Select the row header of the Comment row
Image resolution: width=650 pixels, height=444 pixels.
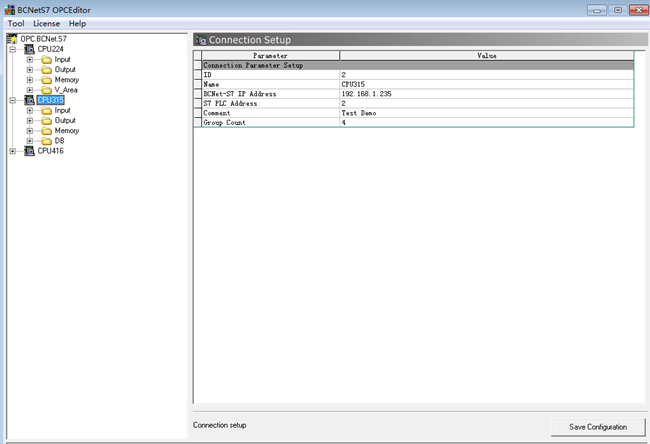click(198, 113)
